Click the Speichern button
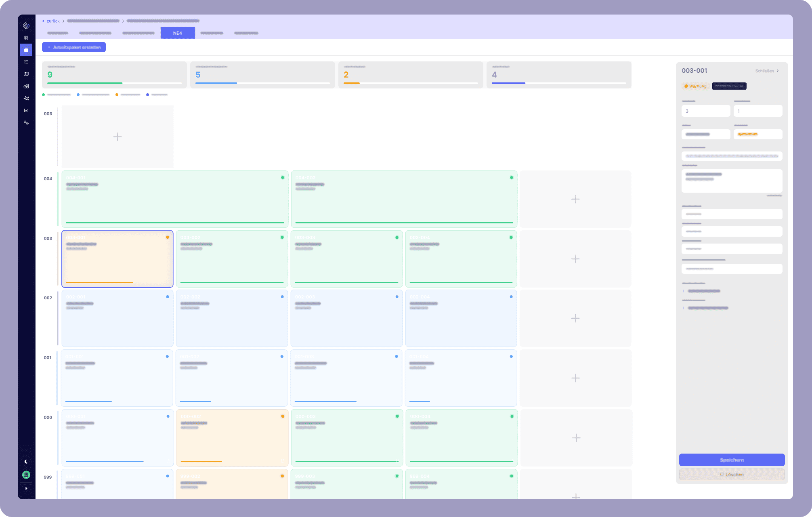Image resolution: width=812 pixels, height=517 pixels. pos(732,460)
